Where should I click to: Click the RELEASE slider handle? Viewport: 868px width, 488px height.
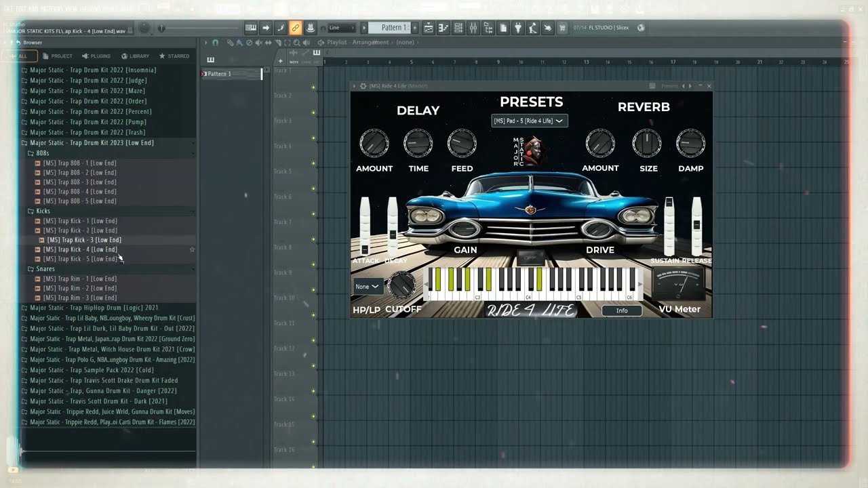point(696,225)
